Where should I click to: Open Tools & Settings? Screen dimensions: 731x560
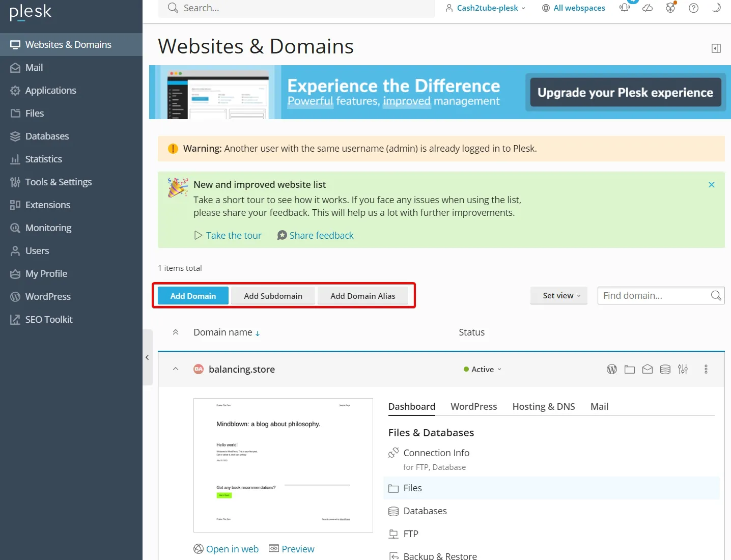pos(71,182)
